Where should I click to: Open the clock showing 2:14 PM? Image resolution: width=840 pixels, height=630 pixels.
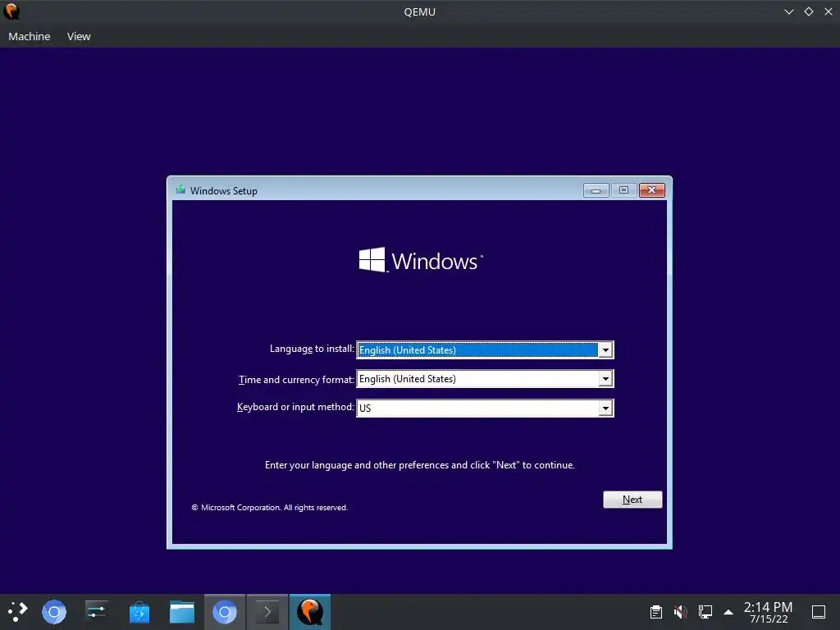tap(768, 612)
